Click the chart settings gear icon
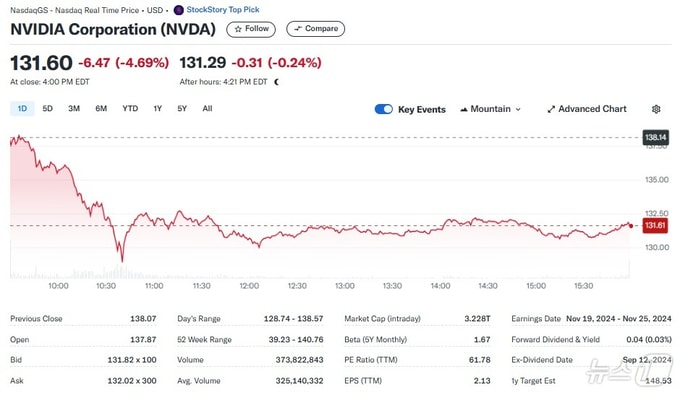680x395 pixels. [656, 109]
